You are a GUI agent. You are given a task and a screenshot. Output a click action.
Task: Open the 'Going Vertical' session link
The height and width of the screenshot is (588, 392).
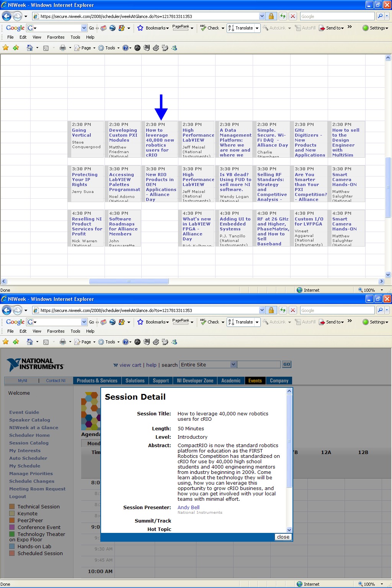pyautogui.click(x=82, y=132)
